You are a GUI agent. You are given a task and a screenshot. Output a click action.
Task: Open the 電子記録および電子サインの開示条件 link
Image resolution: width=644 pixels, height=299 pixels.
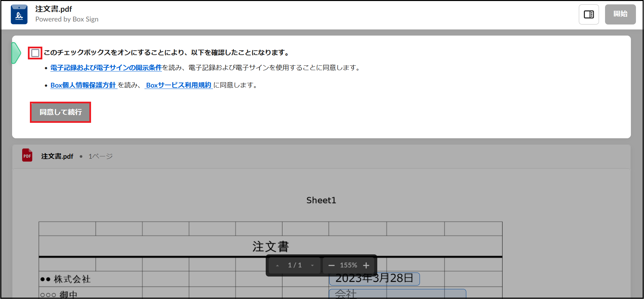pyautogui.click(x=106, y=68)
